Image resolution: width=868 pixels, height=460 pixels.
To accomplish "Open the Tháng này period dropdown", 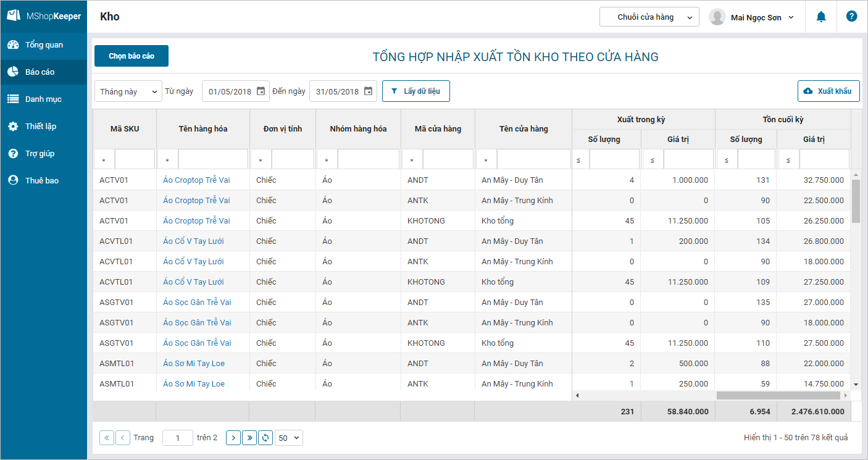I will 128,91.
